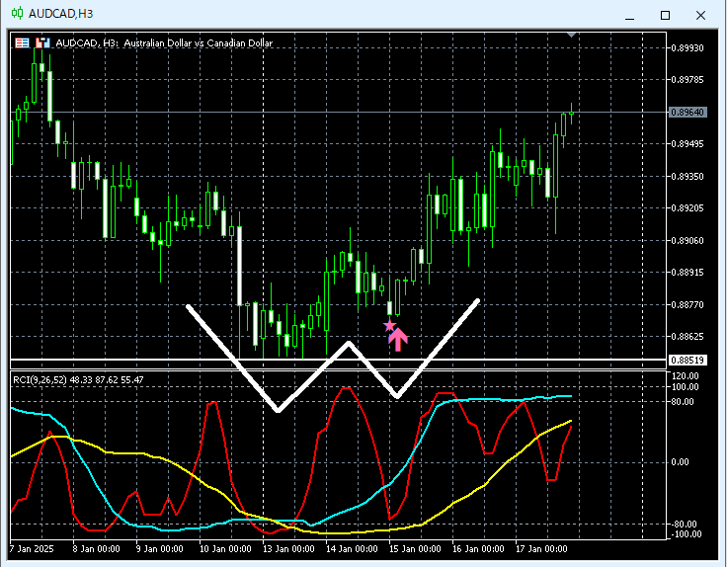Click the 17 Jan 00:00 time label
This screenshot has width=728, height=567.
point(541,549)
